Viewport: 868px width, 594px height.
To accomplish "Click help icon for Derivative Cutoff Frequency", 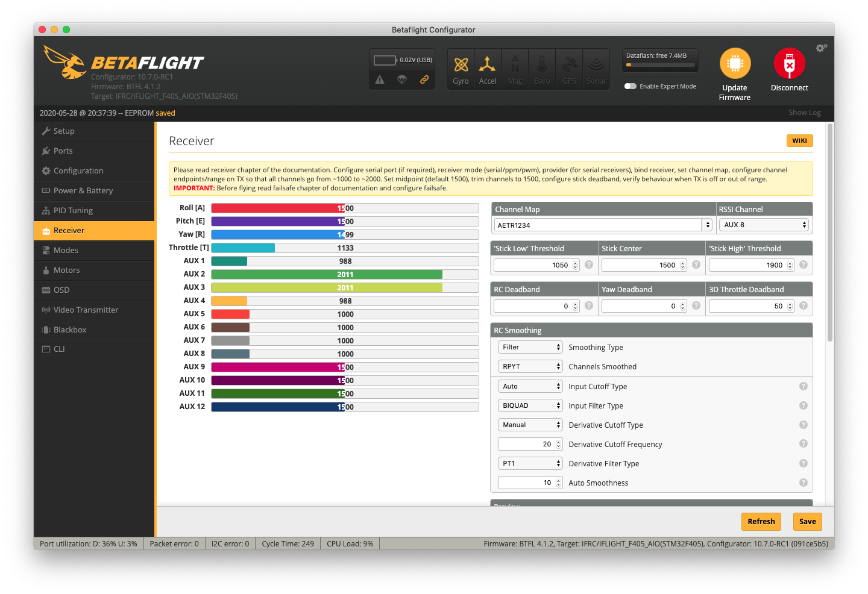I will (x=804, y=443).
